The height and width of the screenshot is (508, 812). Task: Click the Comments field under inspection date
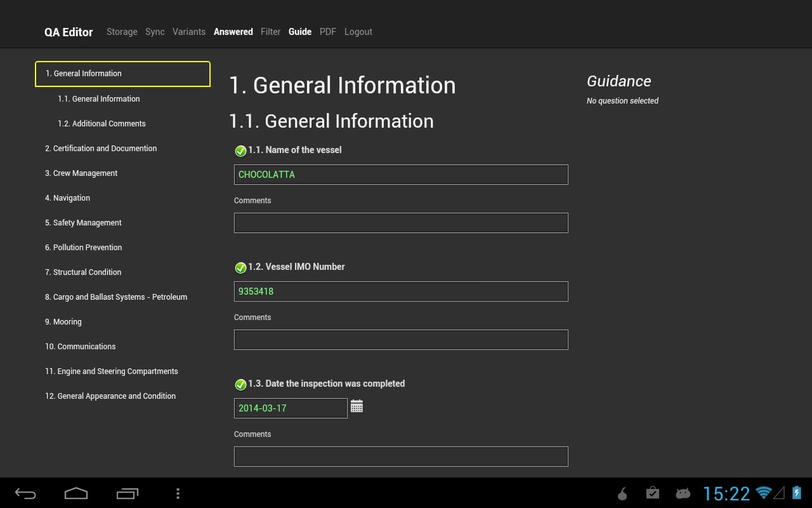(x=401, y=457)
